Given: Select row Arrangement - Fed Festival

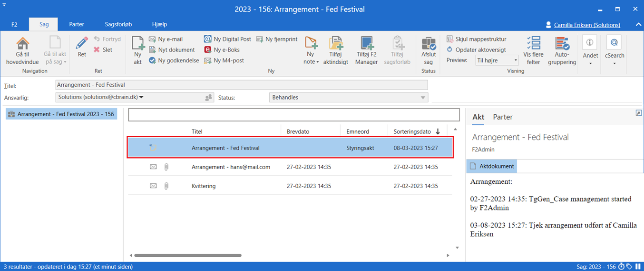Looking at the screenshot, I should point(290,148).
